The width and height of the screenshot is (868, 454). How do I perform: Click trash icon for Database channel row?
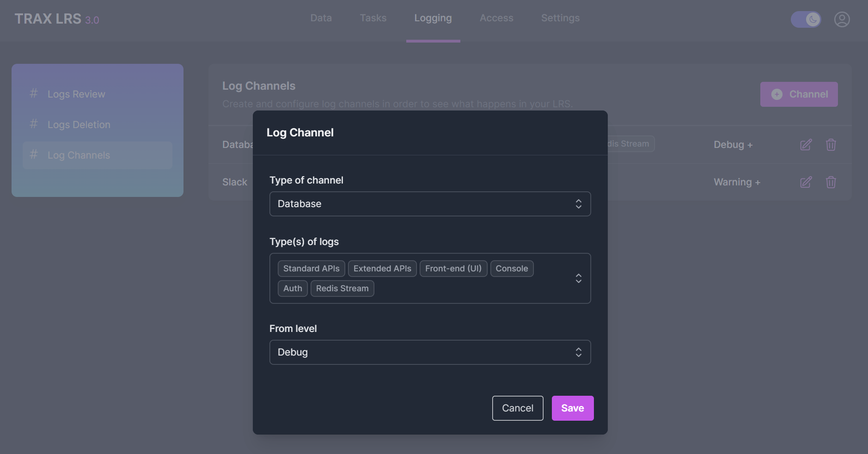(831, 145)
